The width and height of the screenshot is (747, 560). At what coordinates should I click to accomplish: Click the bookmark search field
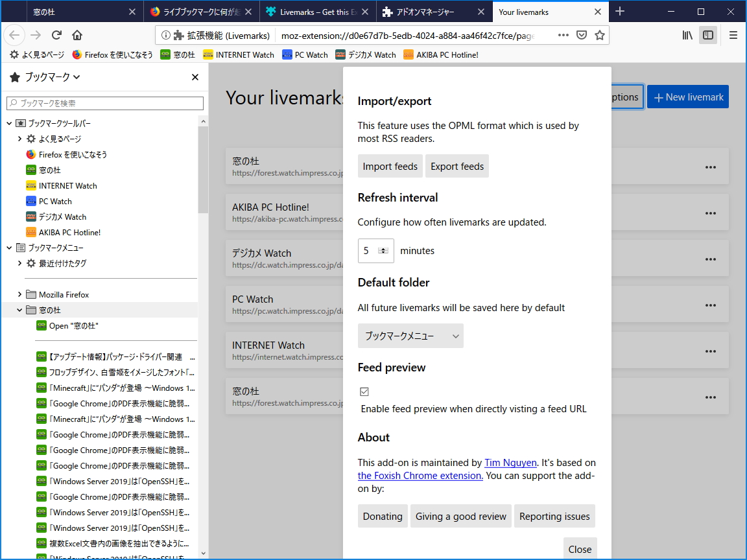(x=104, y=103)
